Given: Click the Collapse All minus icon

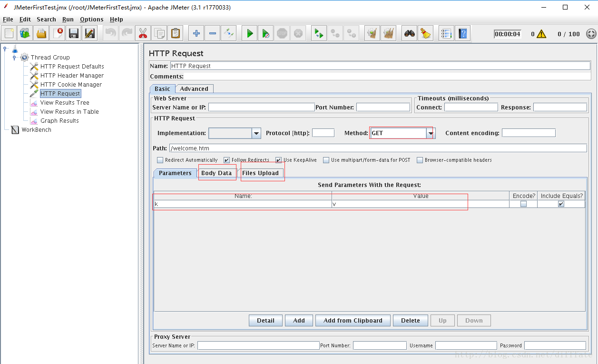Looking at the screenshot, I should pos(213,33).
